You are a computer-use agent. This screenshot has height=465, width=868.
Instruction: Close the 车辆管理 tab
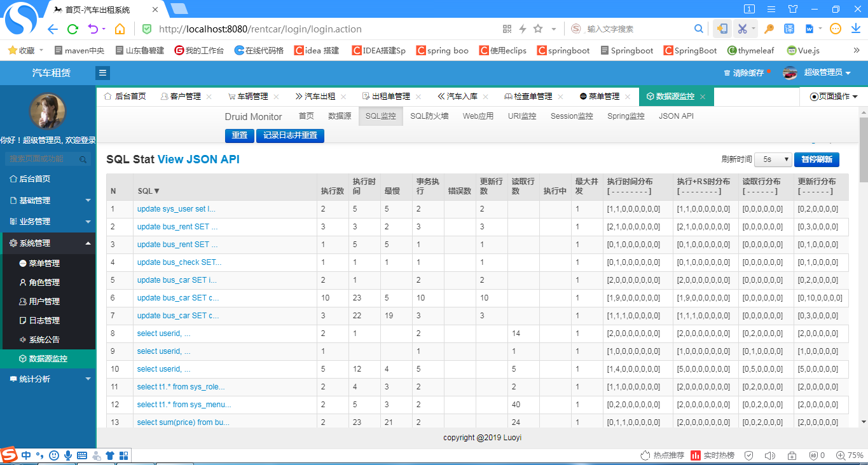coord(275,97)
